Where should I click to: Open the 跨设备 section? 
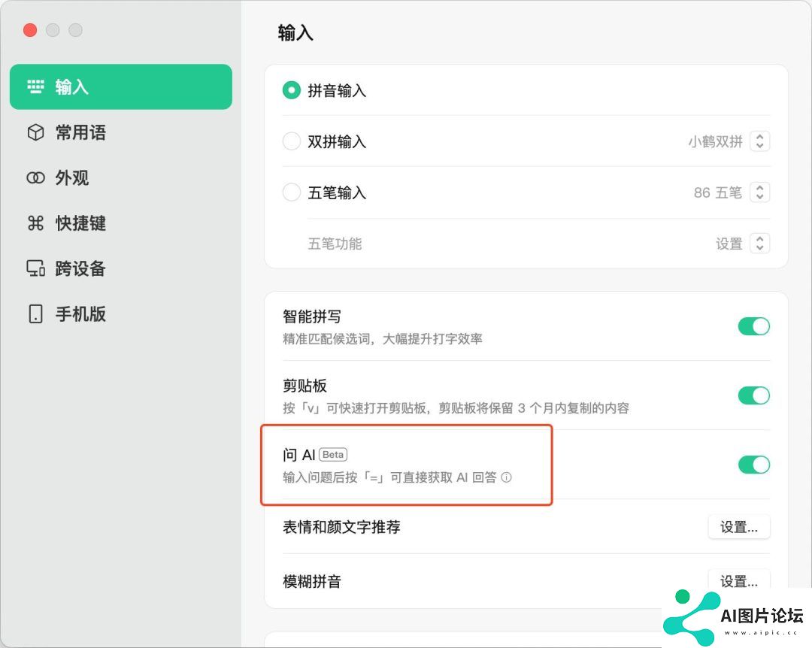click(120, 268)
